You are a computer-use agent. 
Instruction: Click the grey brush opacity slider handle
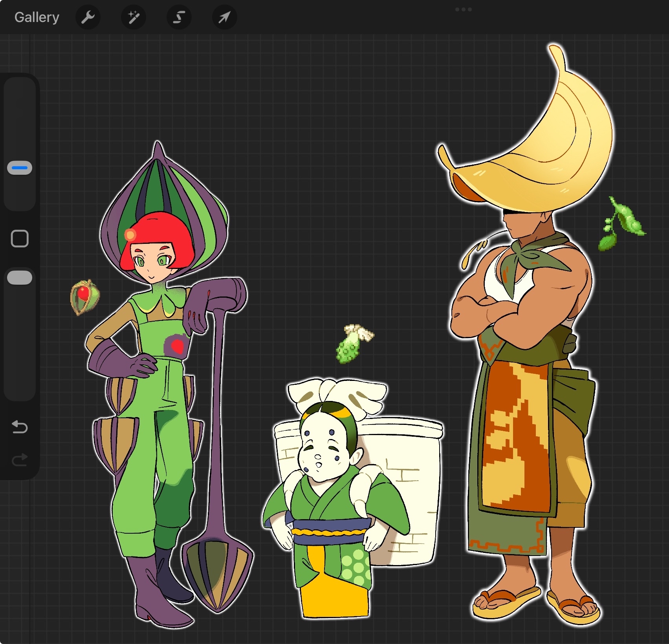click(20, 277)
